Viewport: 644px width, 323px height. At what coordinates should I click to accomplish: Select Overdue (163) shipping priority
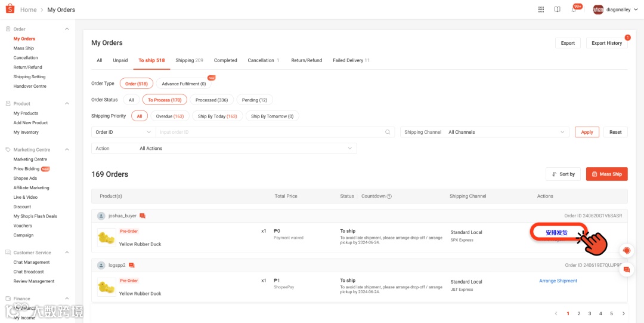[x=170, y=116]
